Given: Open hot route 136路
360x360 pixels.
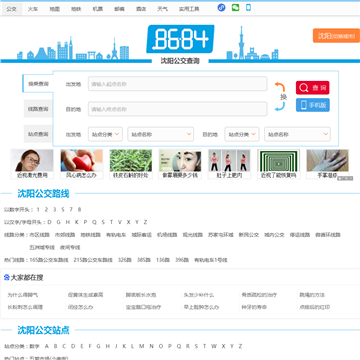Looking at the screenshot, I should click(x=163, y=260).
